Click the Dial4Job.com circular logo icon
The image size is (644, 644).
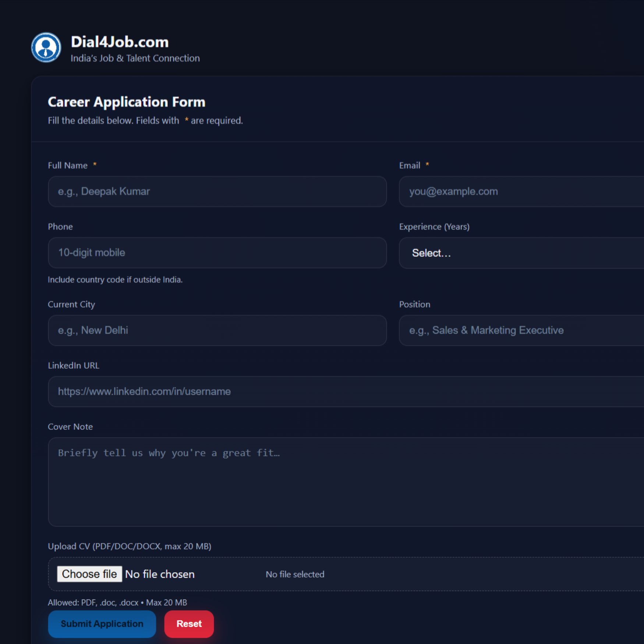(x=46, y=47)
